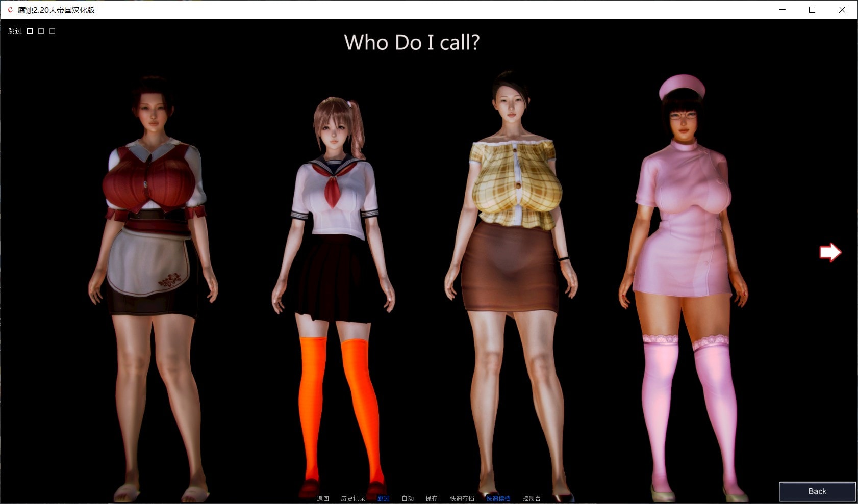Screen dimensions: 858x504
Task: Click 返回 in the bottom quick menu
Action: tap(323, 498)
